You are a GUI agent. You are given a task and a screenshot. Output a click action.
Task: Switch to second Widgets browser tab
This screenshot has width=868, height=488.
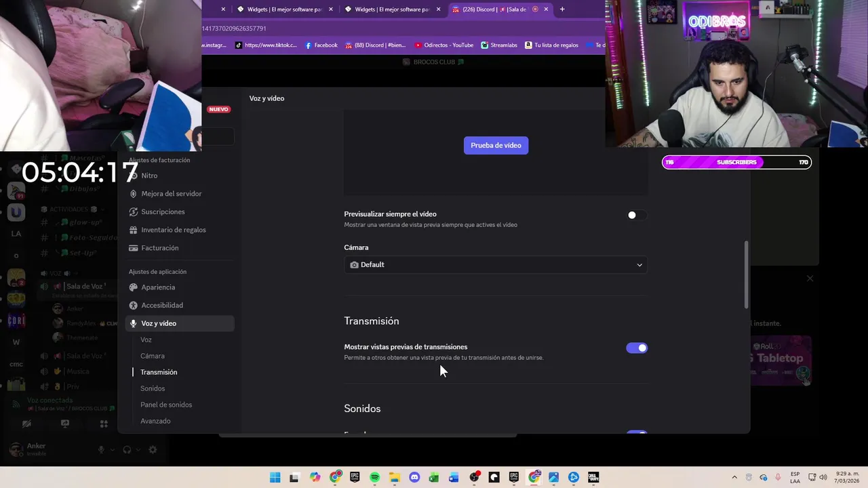[x=393, y=9]
